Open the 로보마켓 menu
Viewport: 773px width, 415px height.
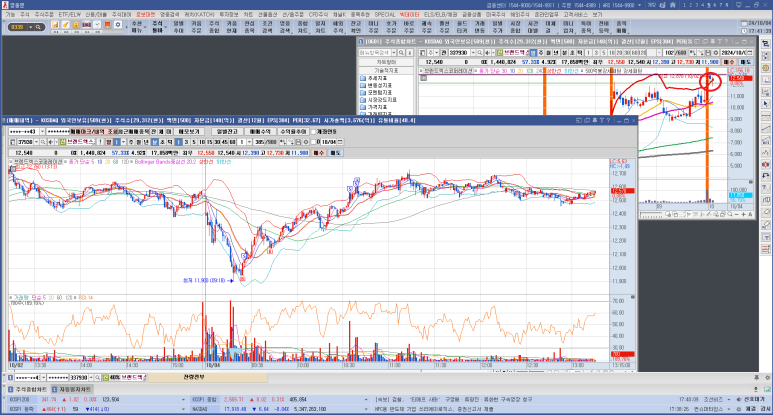tap(145, 15)
